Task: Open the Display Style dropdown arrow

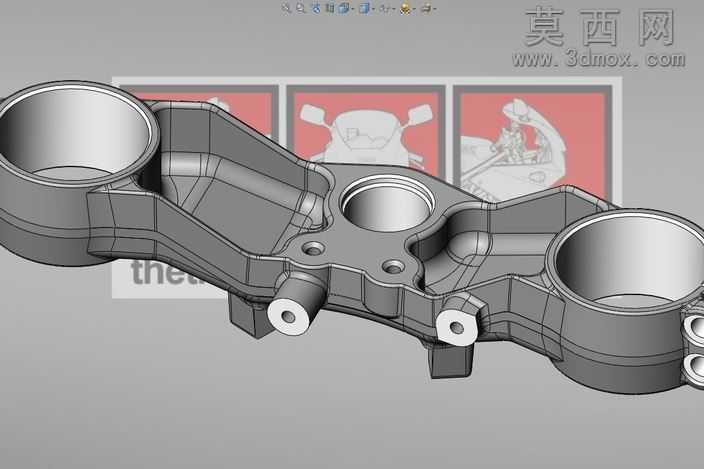Action: coord(373,9)
